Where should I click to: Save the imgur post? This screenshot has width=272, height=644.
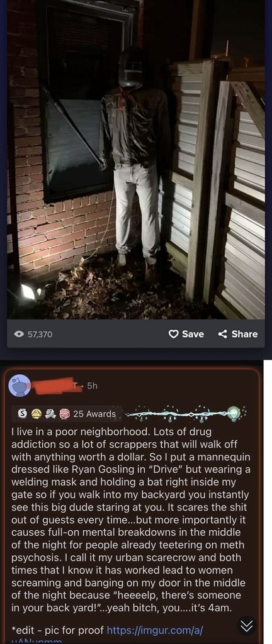(x=186, y=335)
